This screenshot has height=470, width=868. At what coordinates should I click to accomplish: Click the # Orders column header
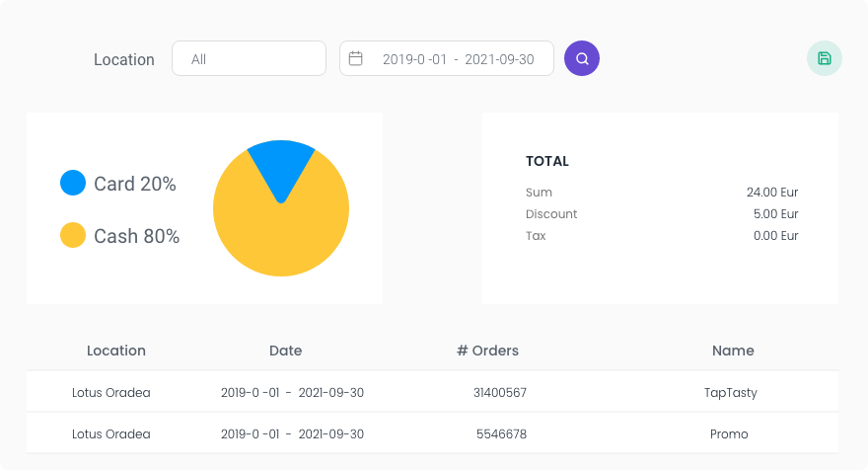tap(487, 351)
